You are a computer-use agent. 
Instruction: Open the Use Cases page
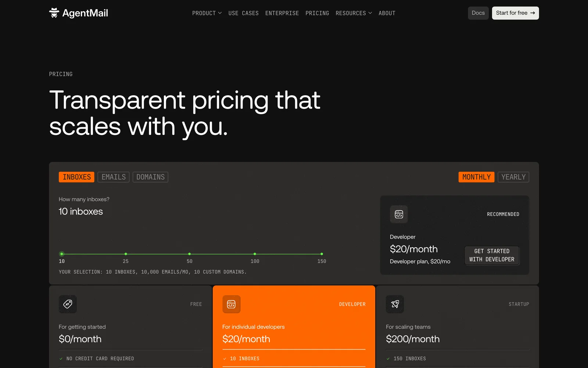243,13
